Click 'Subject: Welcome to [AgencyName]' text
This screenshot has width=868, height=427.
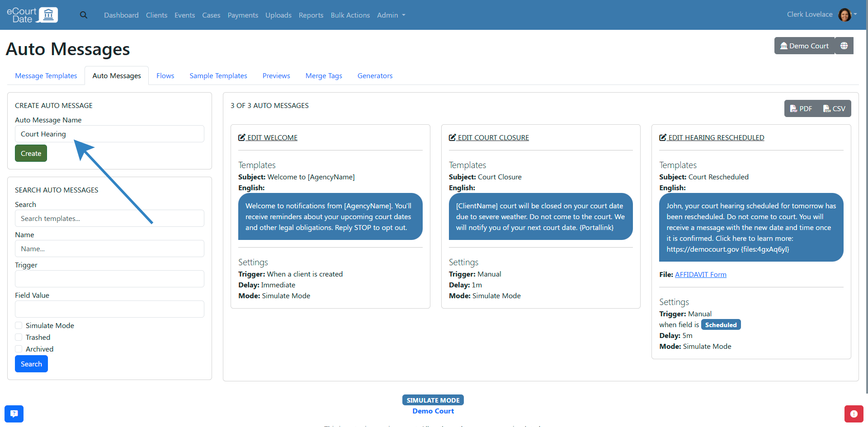tap(297, 177)
